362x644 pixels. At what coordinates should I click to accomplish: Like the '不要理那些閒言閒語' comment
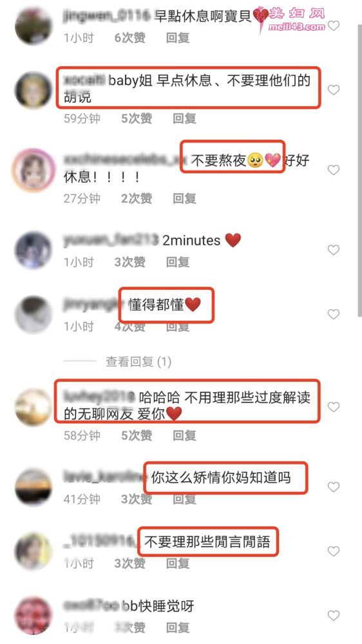click(x=334, y=551)
